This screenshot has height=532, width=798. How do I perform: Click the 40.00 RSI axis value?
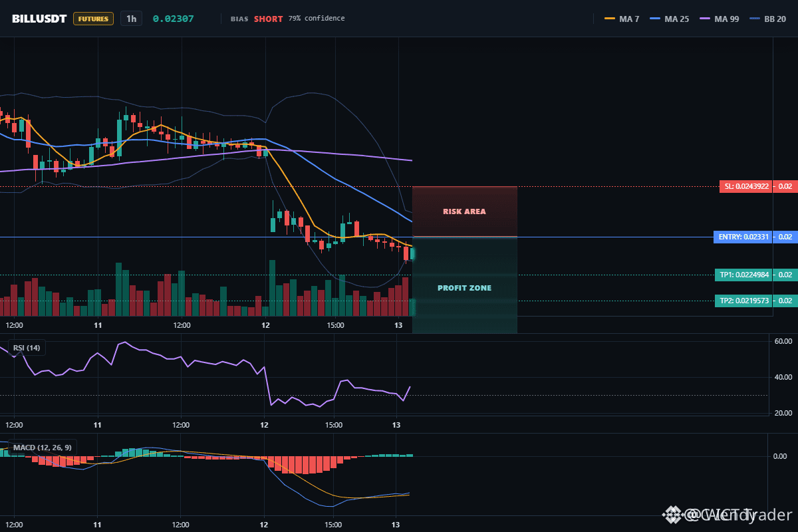(784, 378)
